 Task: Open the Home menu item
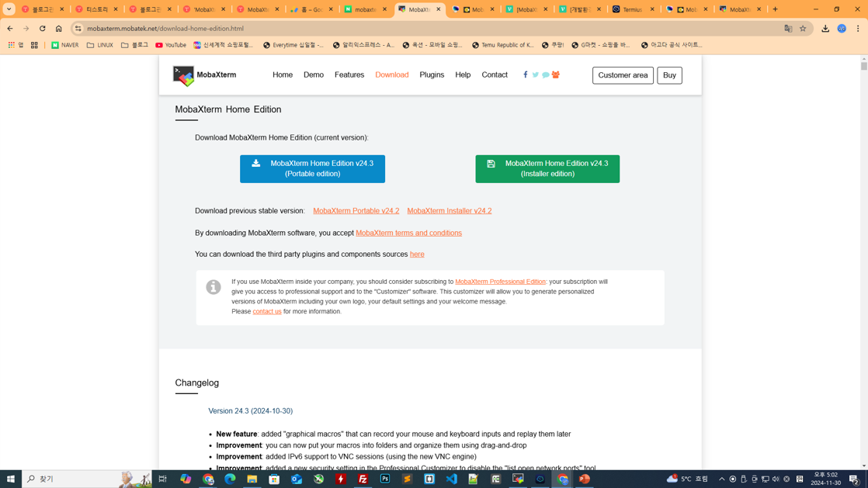(283, 74)
